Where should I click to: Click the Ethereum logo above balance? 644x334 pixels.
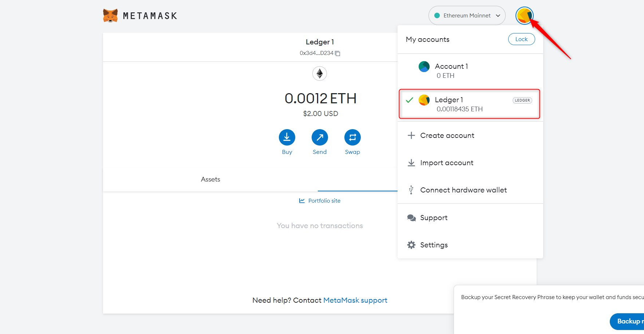click(x=320, y=74)
